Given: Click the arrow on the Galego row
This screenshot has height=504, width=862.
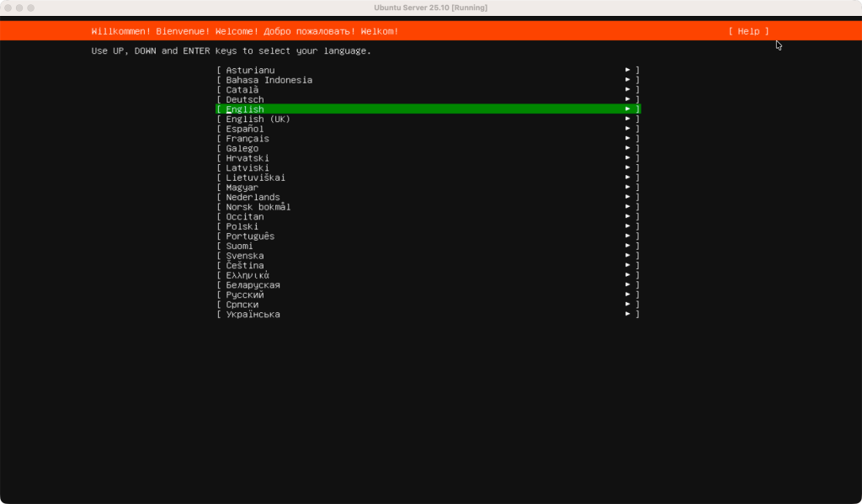Looking at the screenshot, I should 628,148.
